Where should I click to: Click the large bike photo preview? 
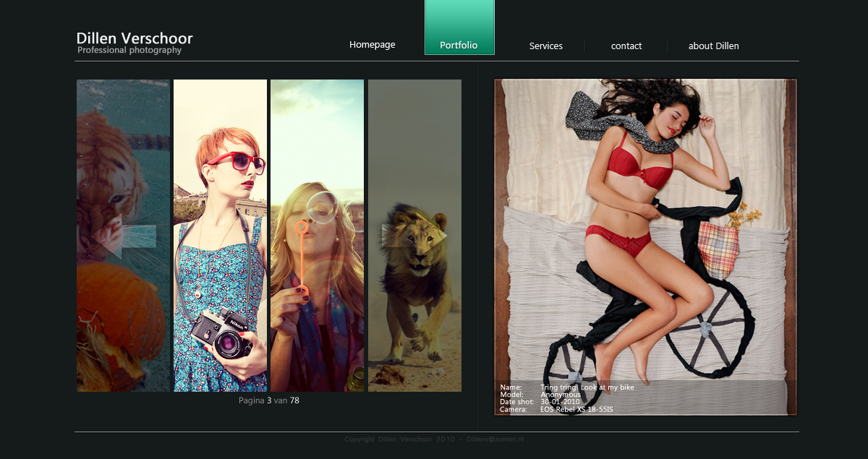click(645, 247)
